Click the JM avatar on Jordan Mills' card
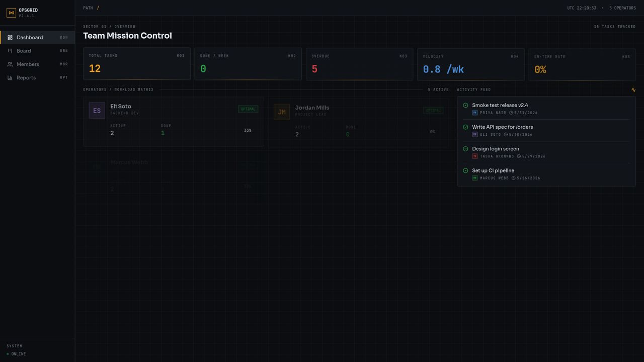This screenshot has width=644, height=362. (x=282, y=112)
